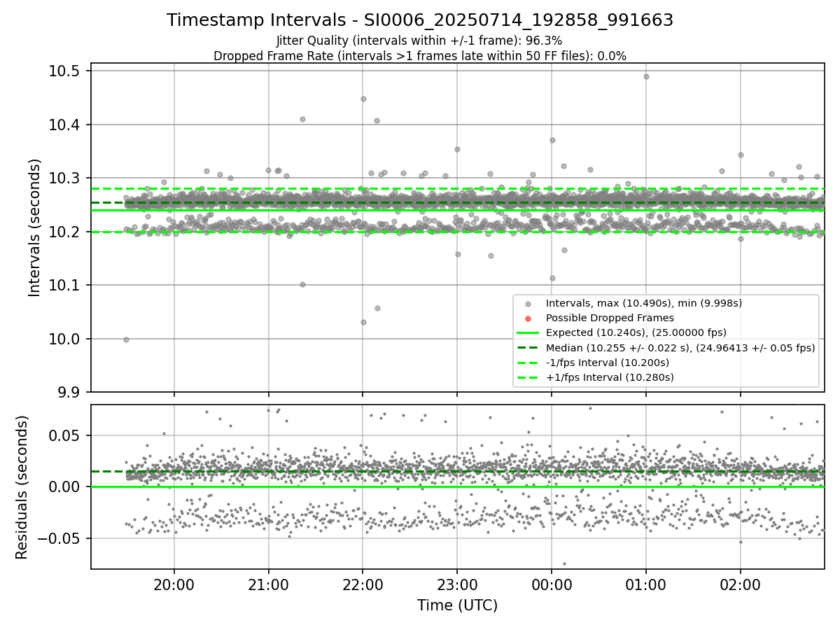
Task: Click the '-1/fps Interval (10.200s)' legend entry
Action: point(608,363)
